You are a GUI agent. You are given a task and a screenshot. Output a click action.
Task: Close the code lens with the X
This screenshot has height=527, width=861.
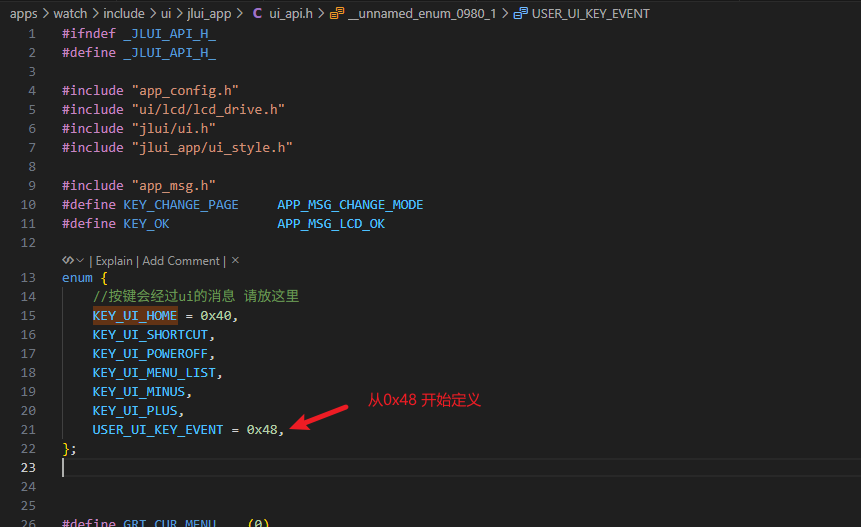(235, 260)
